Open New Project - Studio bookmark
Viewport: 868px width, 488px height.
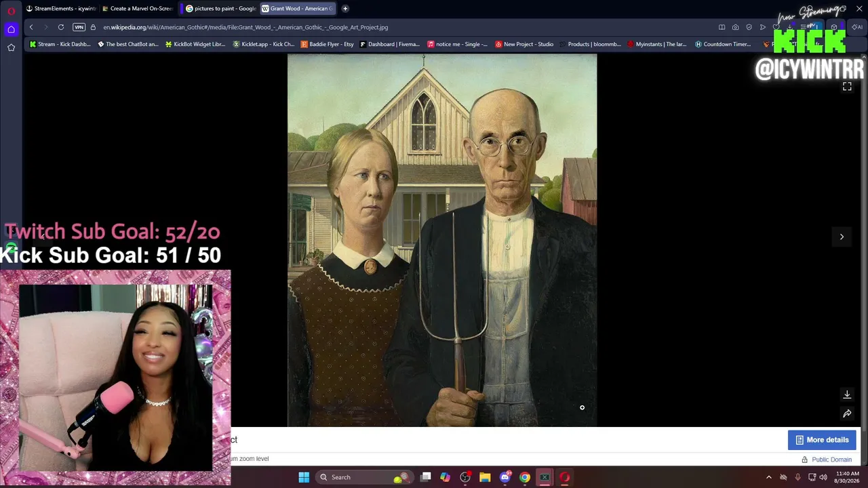(524, 44)
